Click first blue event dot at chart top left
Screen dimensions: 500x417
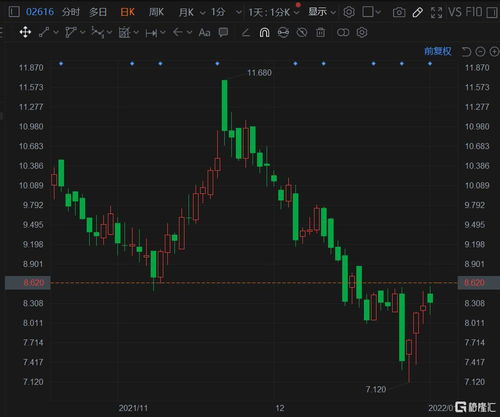click(x=61, y=63)
